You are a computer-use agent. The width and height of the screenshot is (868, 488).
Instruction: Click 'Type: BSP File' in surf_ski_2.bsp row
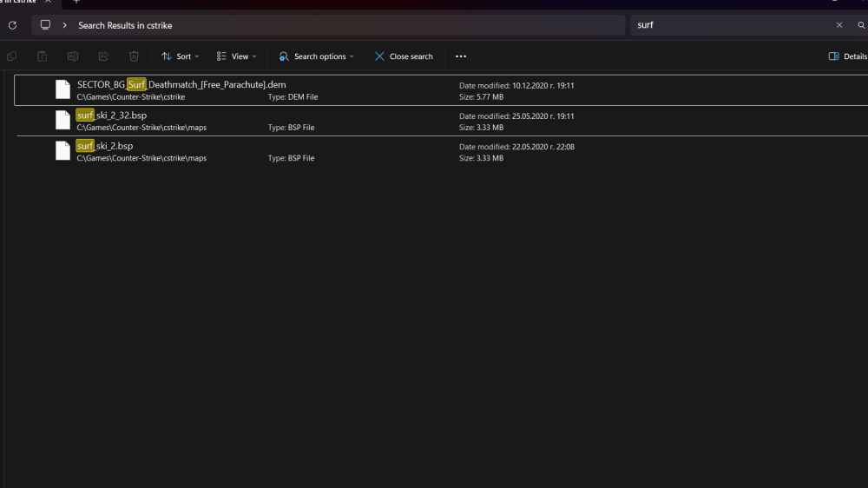(291, 158)
